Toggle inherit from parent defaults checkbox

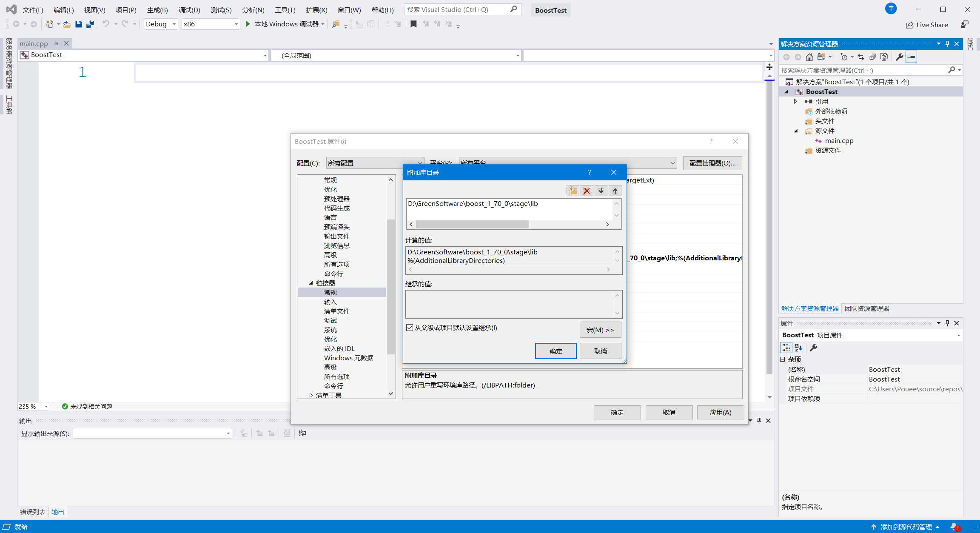(410, 328)
